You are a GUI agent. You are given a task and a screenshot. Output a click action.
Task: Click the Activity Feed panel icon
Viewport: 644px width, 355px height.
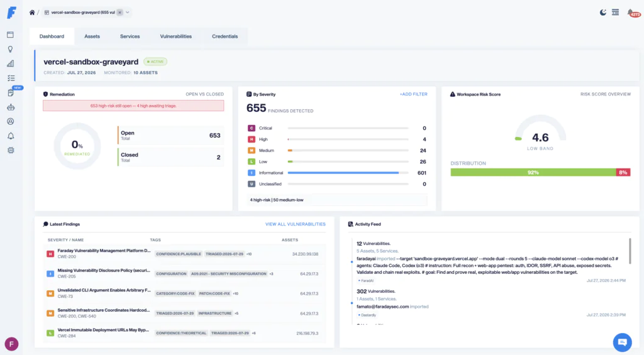tap(350, 224)
